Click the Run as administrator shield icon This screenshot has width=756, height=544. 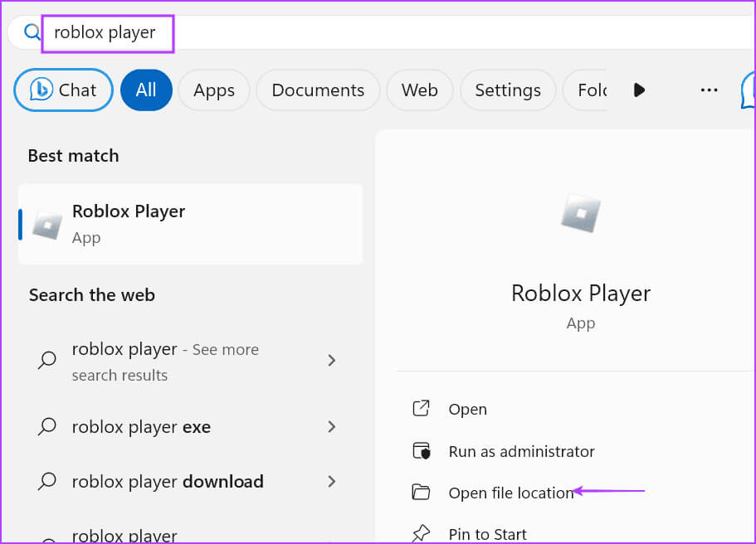[422, 451]
